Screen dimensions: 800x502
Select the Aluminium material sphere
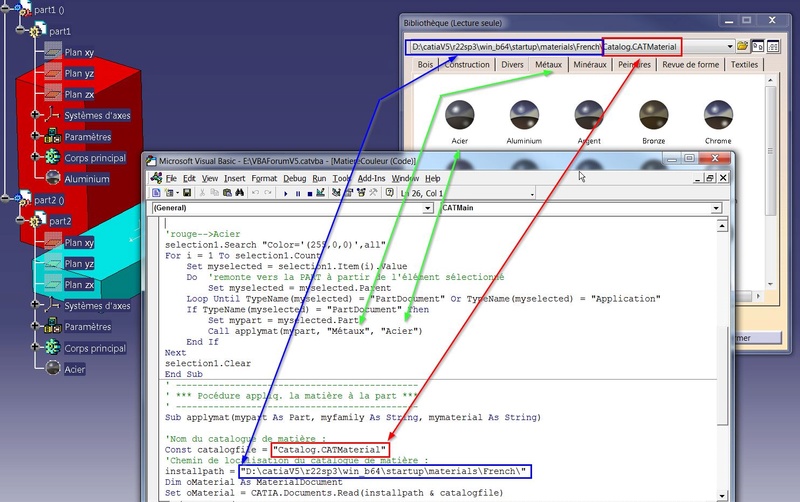click(524, 115)
